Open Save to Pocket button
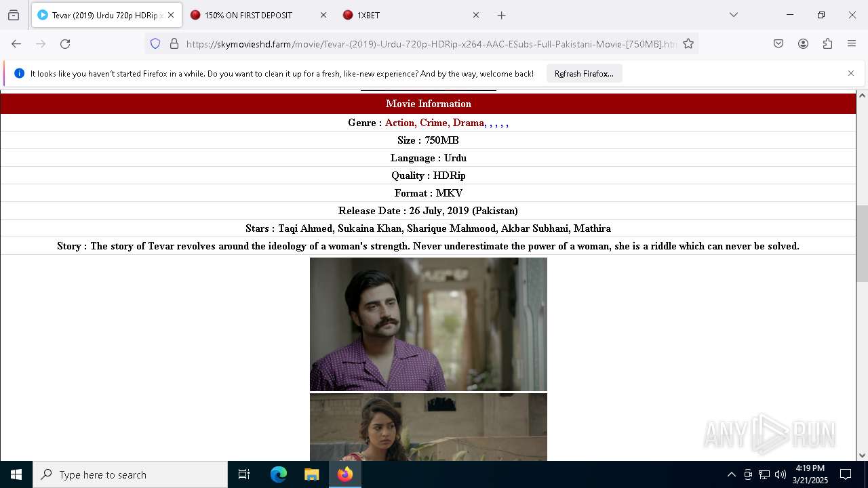This screenshot has width=868, height=488. click(x=778, y=43)
